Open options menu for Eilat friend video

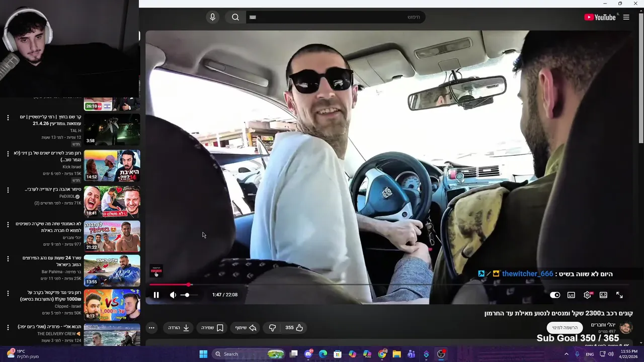[8, 224]
